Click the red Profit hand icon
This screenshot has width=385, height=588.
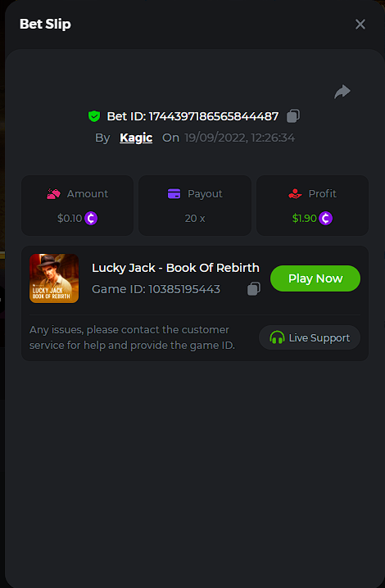295,194
